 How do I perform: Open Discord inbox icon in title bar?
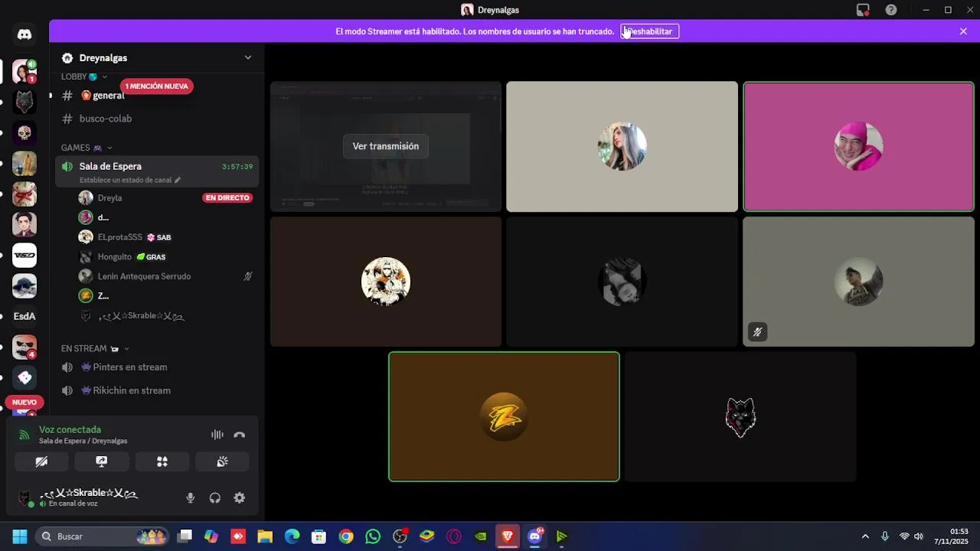click(x=863, y=10)
